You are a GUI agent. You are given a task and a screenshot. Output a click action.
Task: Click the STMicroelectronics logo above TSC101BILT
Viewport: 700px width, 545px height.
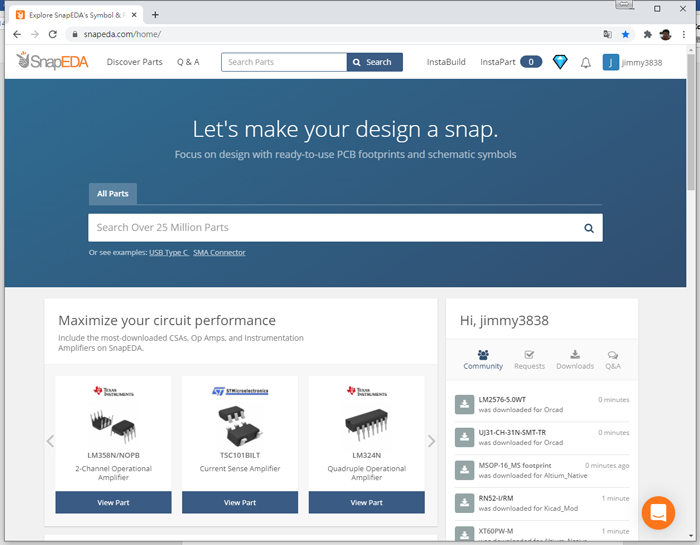[x=240, y=391]
